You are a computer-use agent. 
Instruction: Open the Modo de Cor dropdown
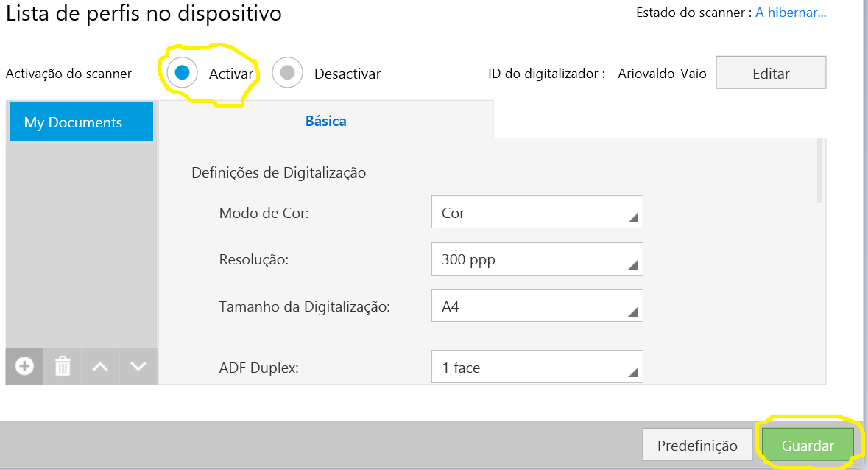537,212
